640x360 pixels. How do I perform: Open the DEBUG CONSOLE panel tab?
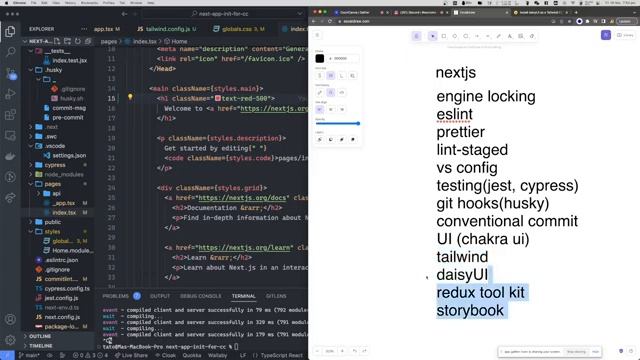200,296
